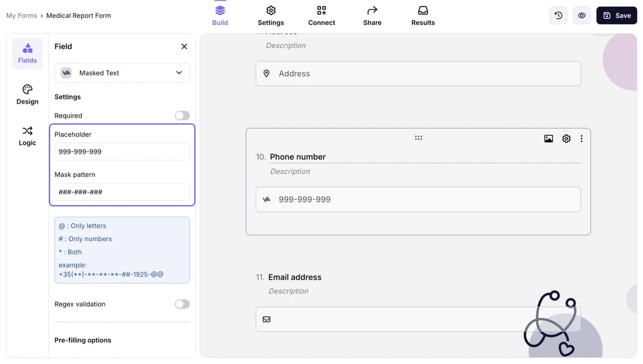The image size is (643, 364).
Task: Click the Save button
Action: pos(616,15)
